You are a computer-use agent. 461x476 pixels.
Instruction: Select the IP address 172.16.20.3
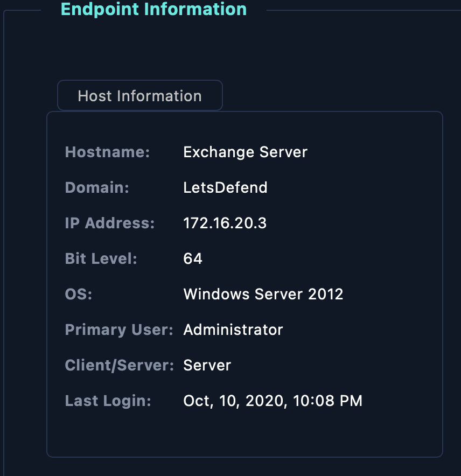click(x=225, y=223)
